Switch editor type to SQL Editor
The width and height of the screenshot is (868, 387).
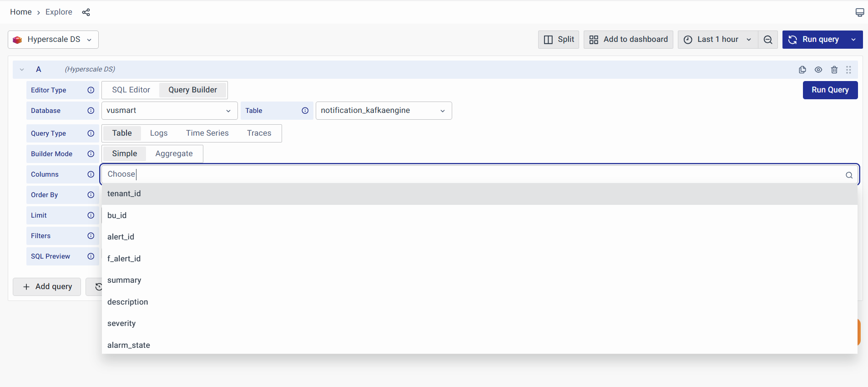tap(131, 90)
